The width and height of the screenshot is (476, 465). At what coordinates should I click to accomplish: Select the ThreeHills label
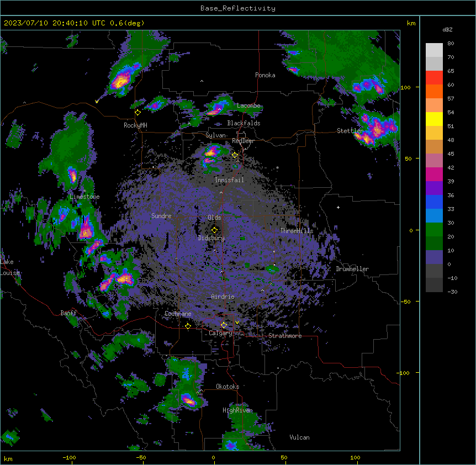point(297,231)
